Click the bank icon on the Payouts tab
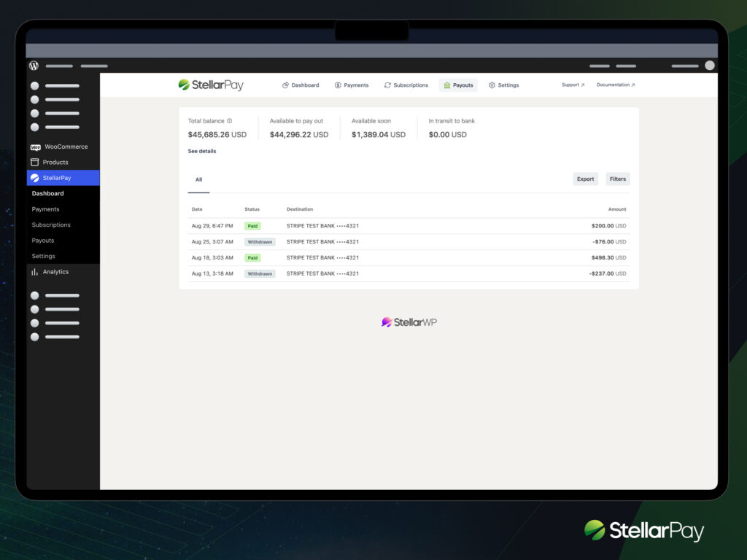The height and width of the screenshot is (560, 747). 446,85
